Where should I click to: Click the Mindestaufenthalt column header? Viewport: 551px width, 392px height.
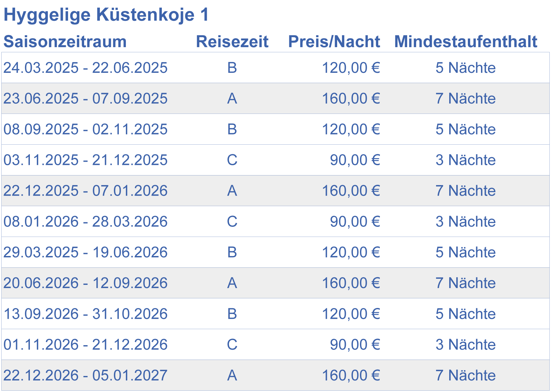[466, 42]
